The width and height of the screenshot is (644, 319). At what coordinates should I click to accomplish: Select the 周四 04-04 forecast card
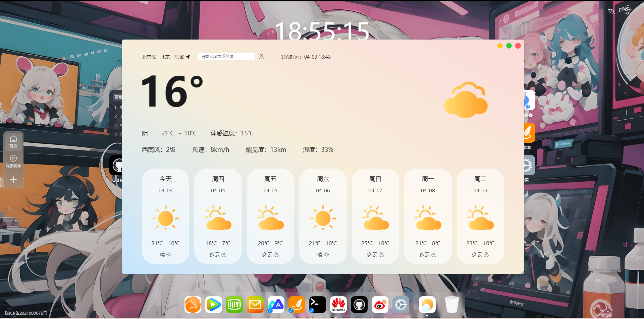click(218, 216)
